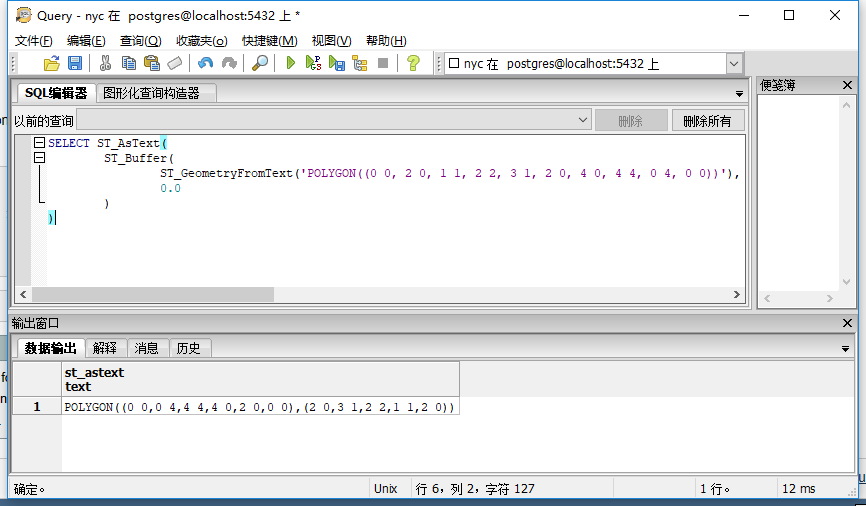Execute query and save results to file
Image resolution: width=866 pixels, height=506 pixels.
coord(336,64)
